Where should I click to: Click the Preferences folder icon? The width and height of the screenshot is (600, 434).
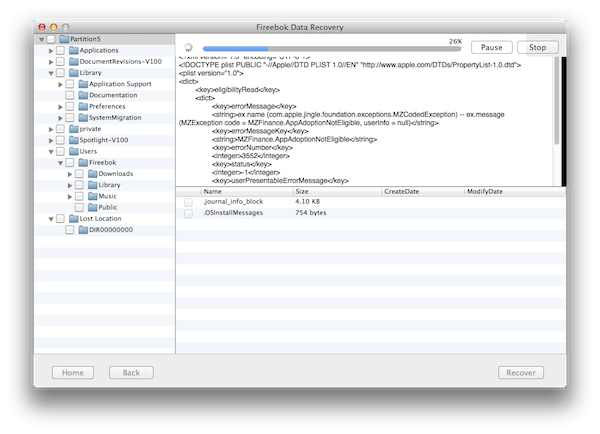click(x=83, y=106)
